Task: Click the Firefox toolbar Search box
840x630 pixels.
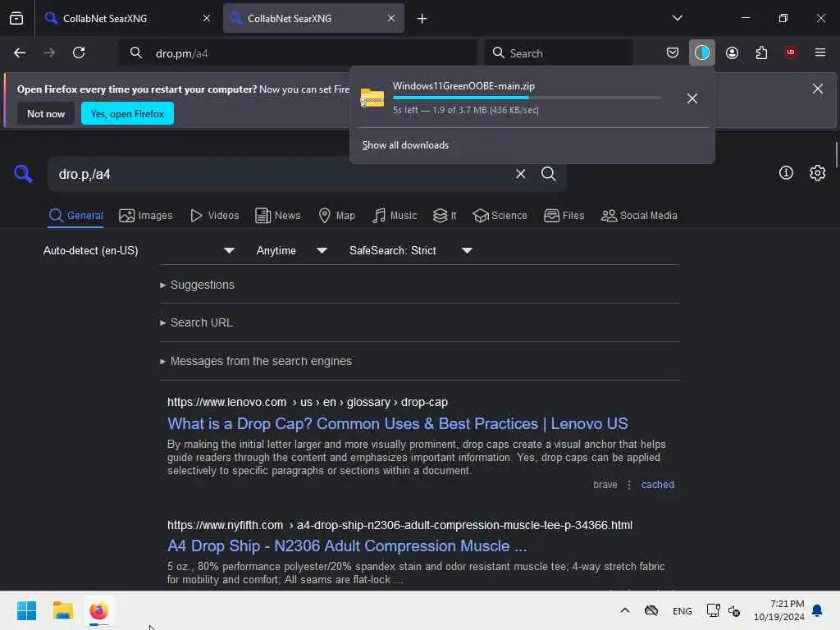Action: [x=559, y=53]
